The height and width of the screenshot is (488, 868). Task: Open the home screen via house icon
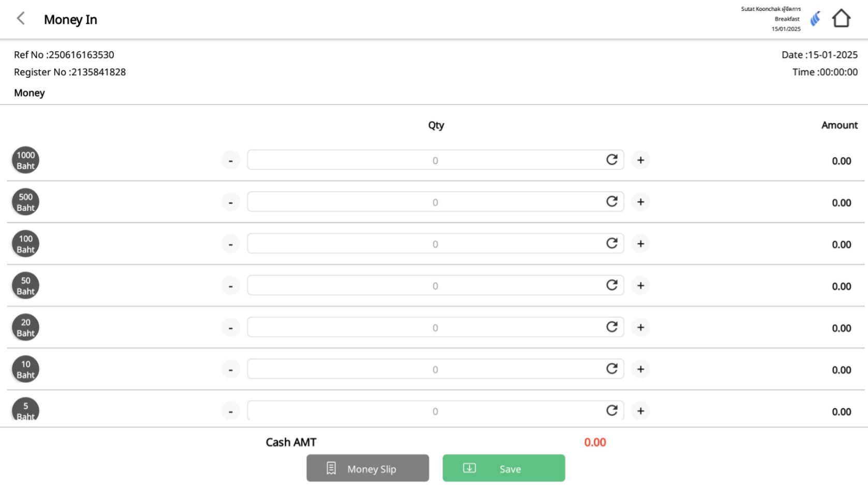pyautogui.click(x=841, y=19)
